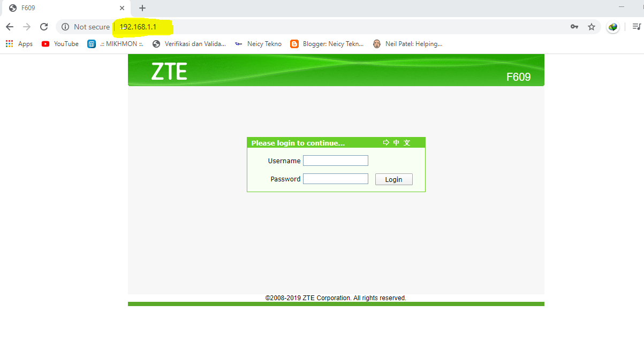Click the Login button
Screen dimensions: 644x358
393,179
